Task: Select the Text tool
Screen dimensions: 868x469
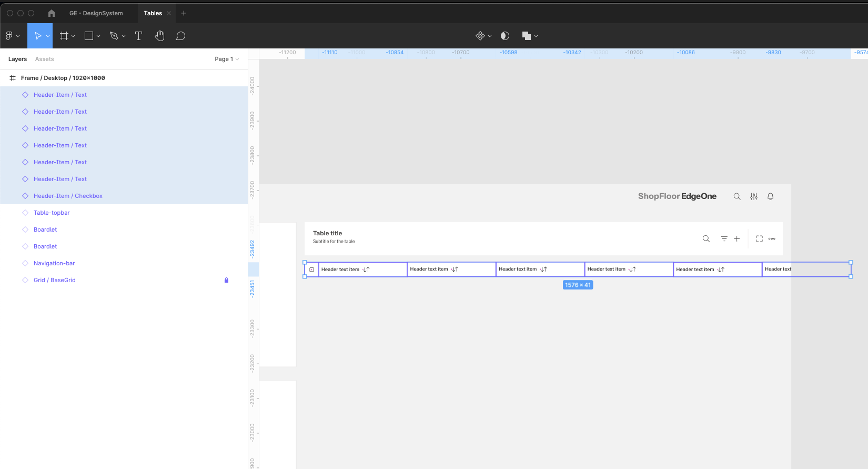Action: tap(138, 36)
